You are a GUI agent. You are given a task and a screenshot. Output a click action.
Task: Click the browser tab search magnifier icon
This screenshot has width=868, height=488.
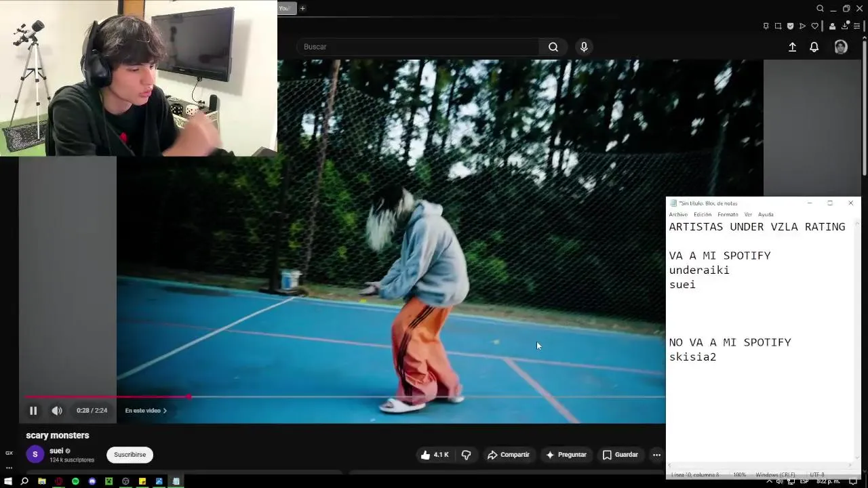pos(820,8)
